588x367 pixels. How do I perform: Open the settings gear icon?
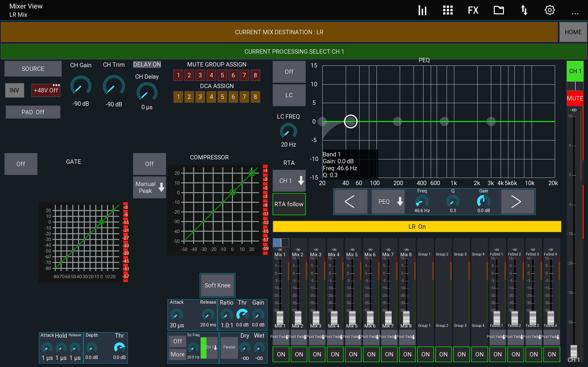coord(550,10)
